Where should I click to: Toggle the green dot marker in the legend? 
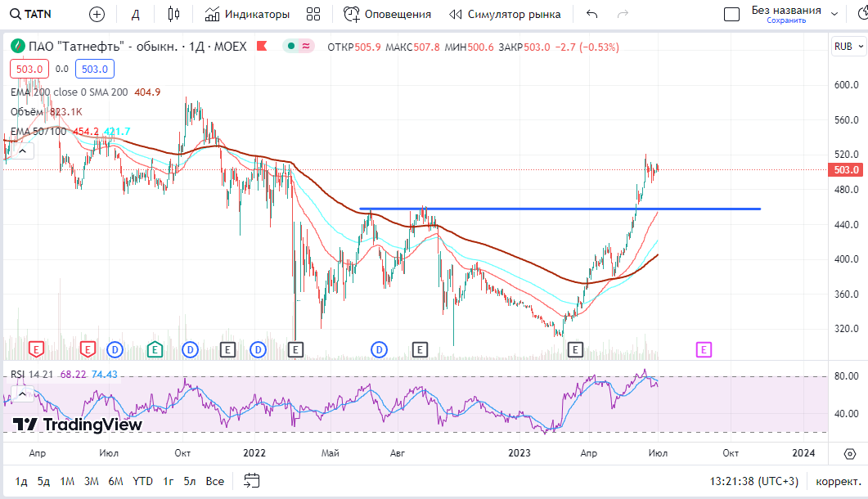point(290,47)
